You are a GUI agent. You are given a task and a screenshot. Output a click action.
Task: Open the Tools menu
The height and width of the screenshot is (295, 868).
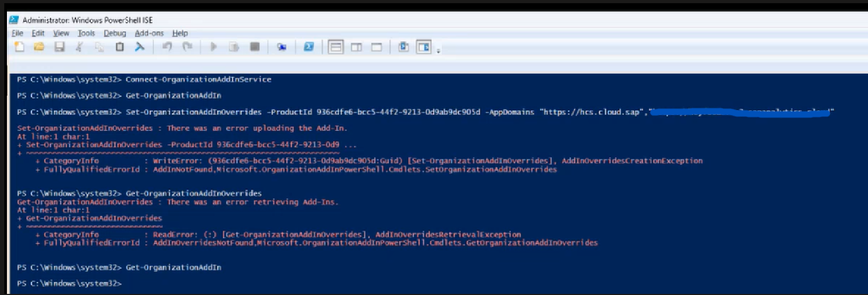click(x=86, y=33)
